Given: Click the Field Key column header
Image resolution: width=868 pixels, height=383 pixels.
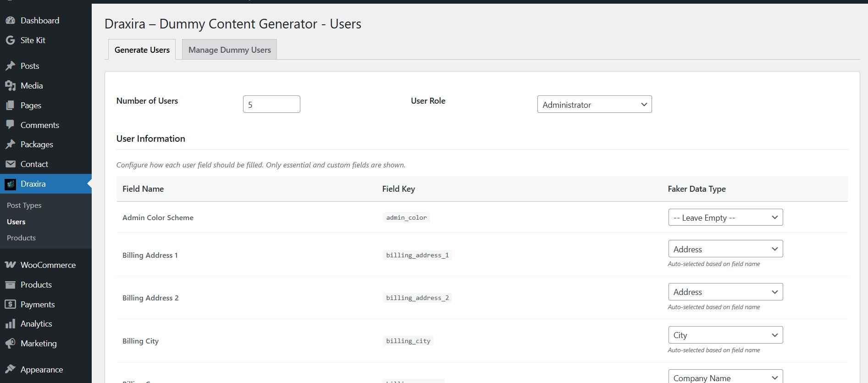Looking at the screenshot, I should pos(398,189).
